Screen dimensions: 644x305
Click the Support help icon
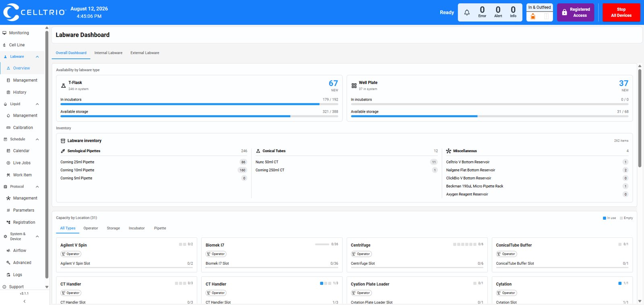point(4,287)
